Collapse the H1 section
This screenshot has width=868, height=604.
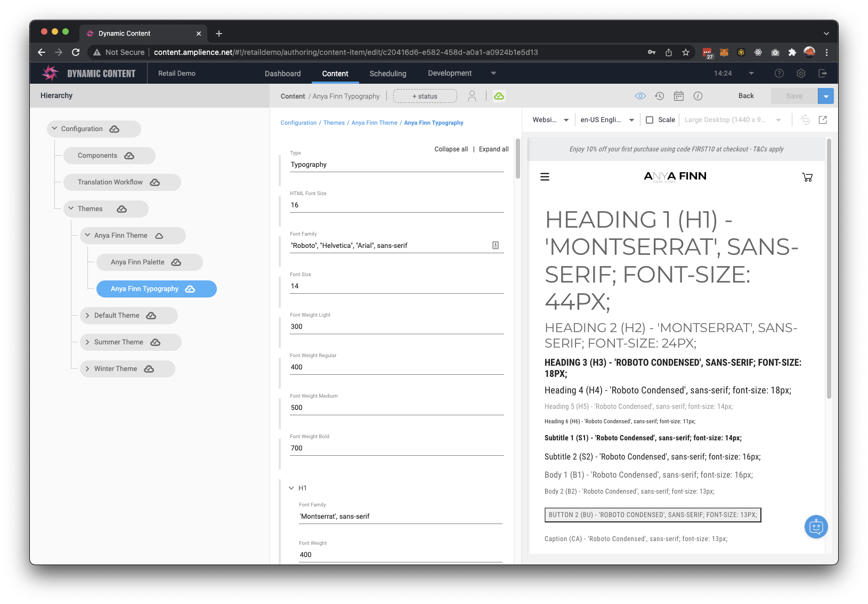[291, 488]
